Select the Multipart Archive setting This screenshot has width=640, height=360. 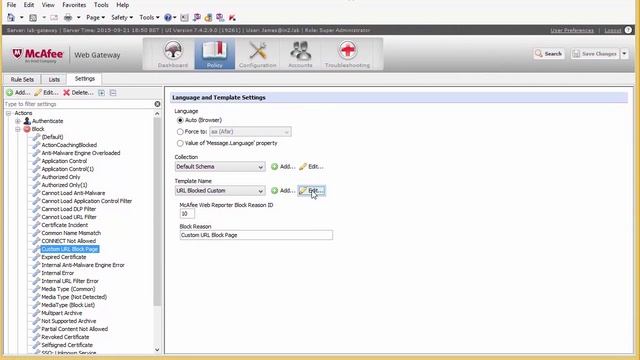(x=62, y=313)
